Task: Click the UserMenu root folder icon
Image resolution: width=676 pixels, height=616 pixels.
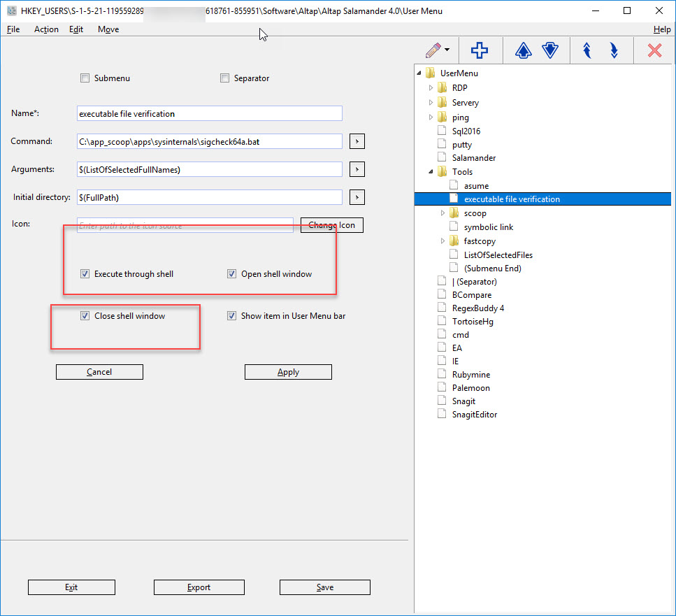Action: [x=430, y=73]
